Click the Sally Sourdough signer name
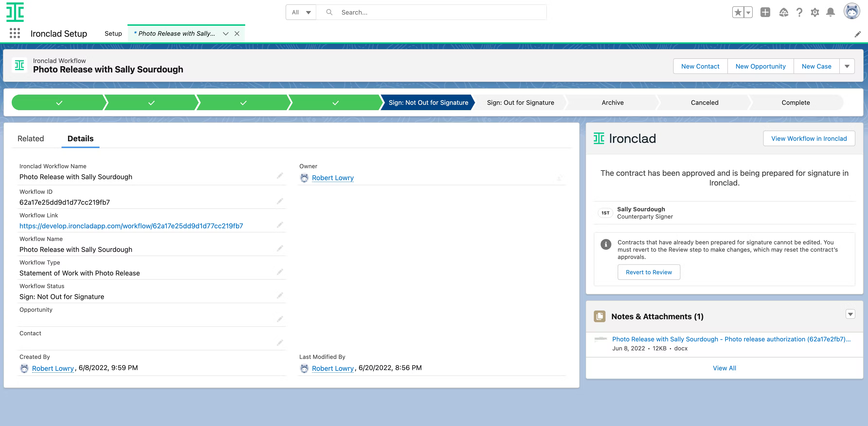This screenshot has height=426, width=868. point(641,209)
